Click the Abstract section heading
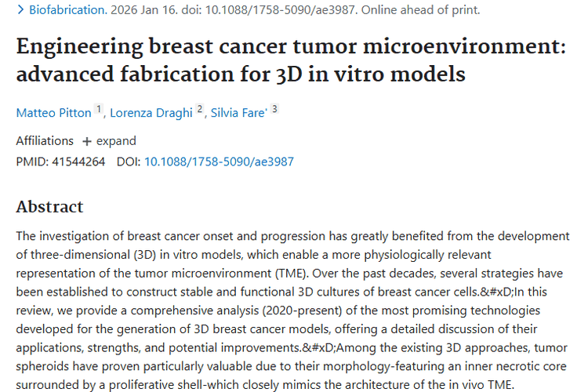This screenshot has width=588, height=392. (49, 207)
